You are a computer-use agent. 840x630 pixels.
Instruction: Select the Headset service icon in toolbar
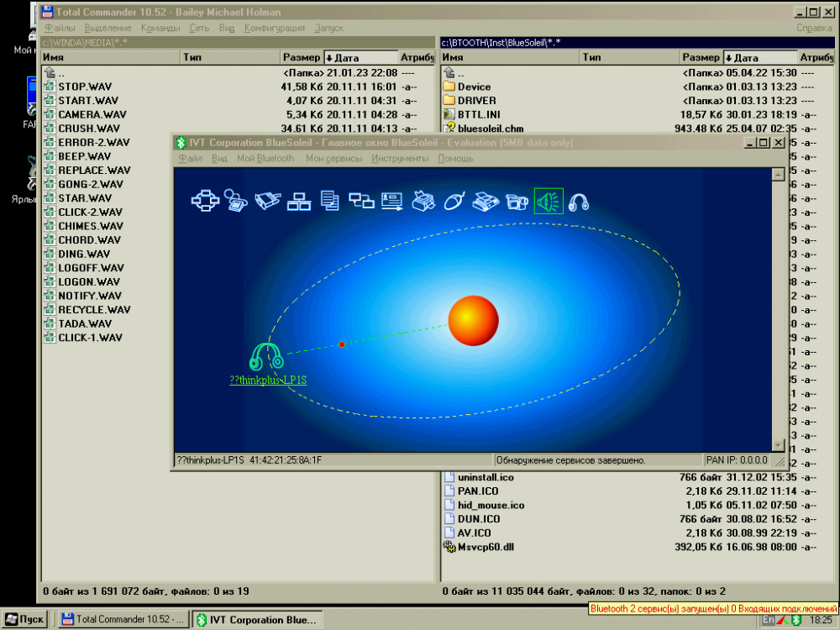(579, 201)
